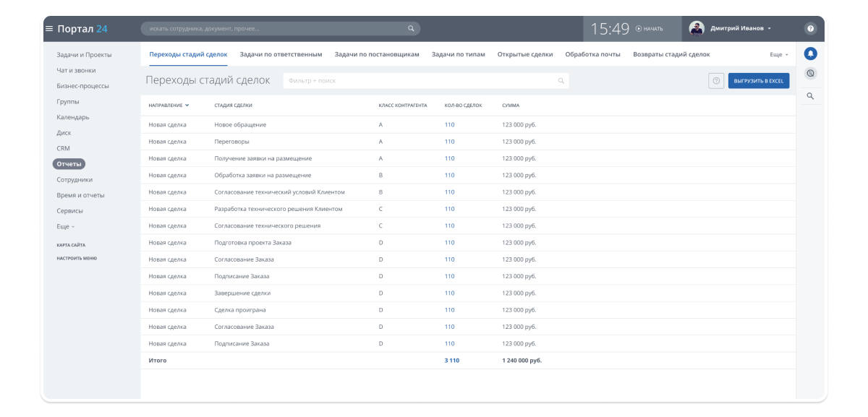
Task: Click 110 in Завершение сделки row
Action: (449, 293)
